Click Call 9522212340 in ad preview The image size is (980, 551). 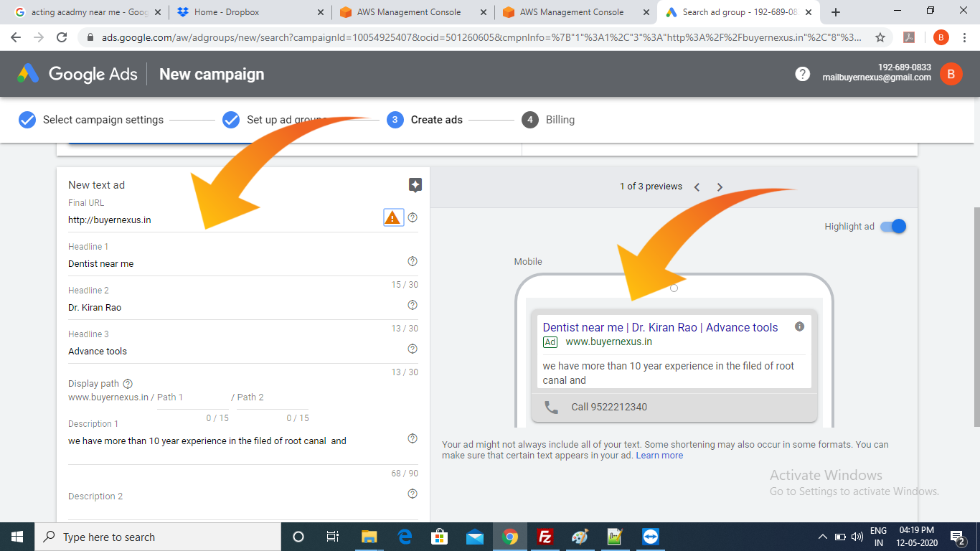point(609,407)
